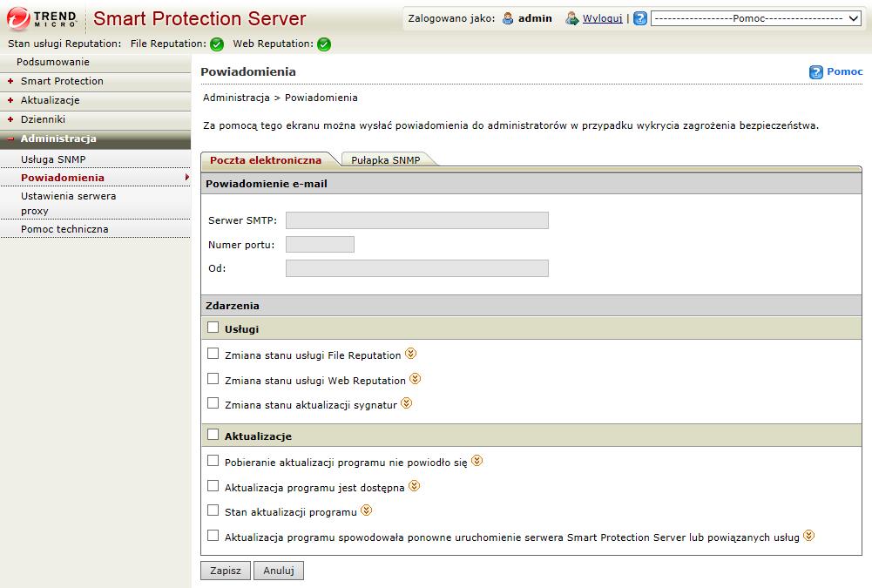The height and width of the screenshot is (588, 872).
Task: Check program update caused server restart option
Action: tap(213, 535)
